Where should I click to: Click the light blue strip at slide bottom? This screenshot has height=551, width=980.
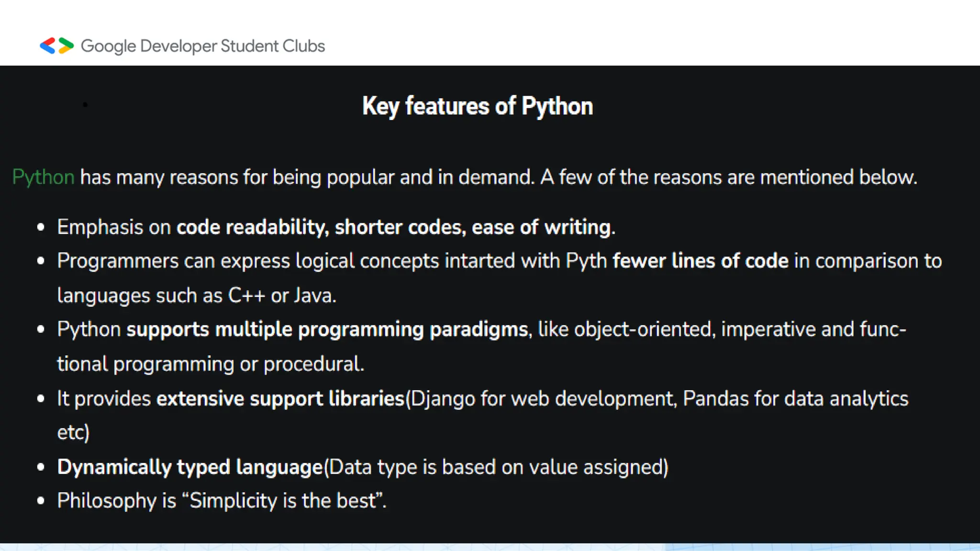[490, 547]
